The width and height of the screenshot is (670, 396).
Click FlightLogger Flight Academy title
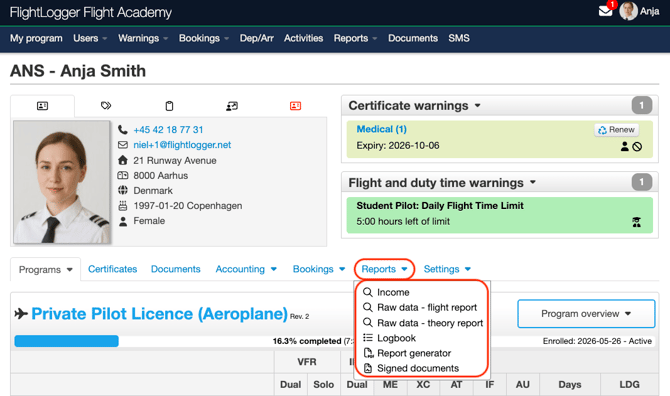coord(91,12)
